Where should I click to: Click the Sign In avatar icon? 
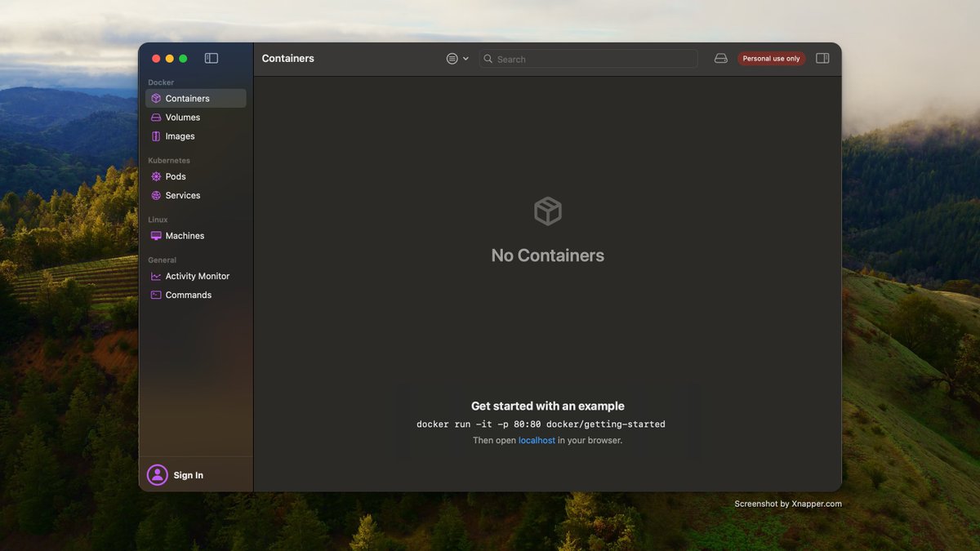point(158,475)
